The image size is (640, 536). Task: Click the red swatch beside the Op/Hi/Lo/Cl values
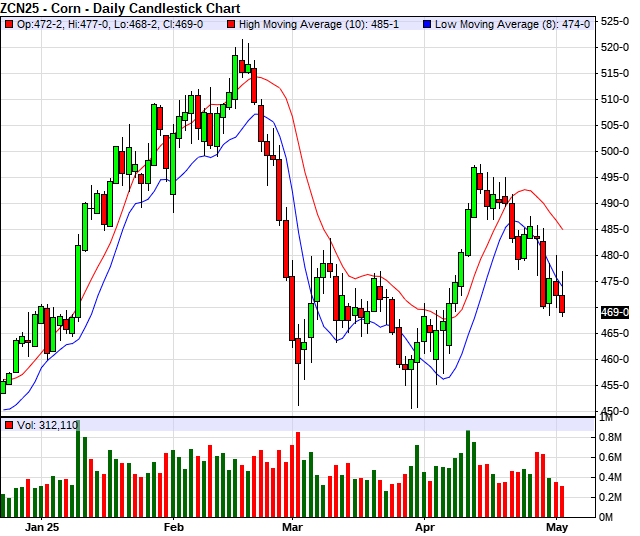pos(7,22)
